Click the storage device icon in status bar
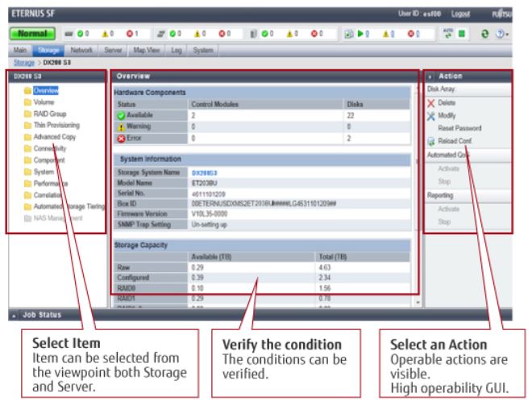532x405 pixels. coord(69,34)
